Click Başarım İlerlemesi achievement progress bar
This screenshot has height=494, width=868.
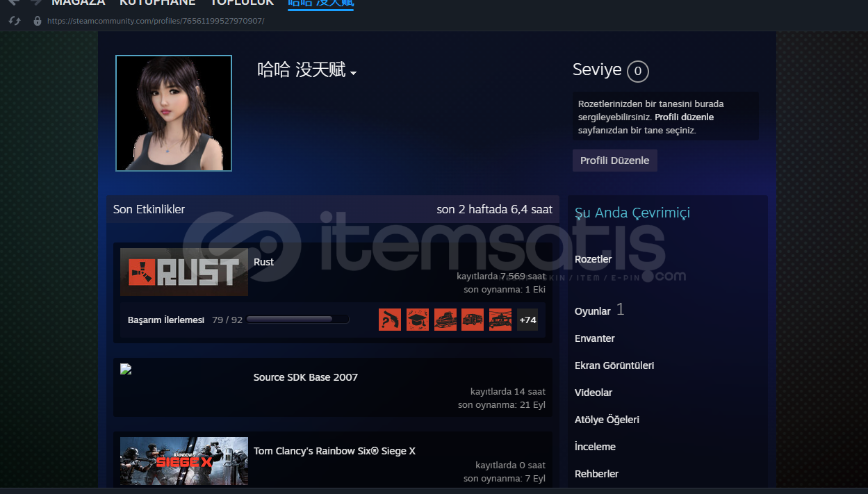coord(297,320)
